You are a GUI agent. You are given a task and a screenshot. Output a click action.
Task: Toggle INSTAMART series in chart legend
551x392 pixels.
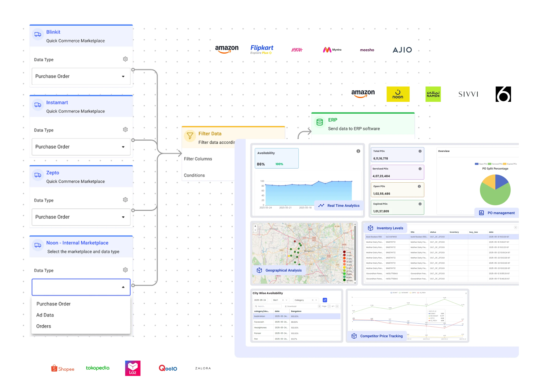403,292
